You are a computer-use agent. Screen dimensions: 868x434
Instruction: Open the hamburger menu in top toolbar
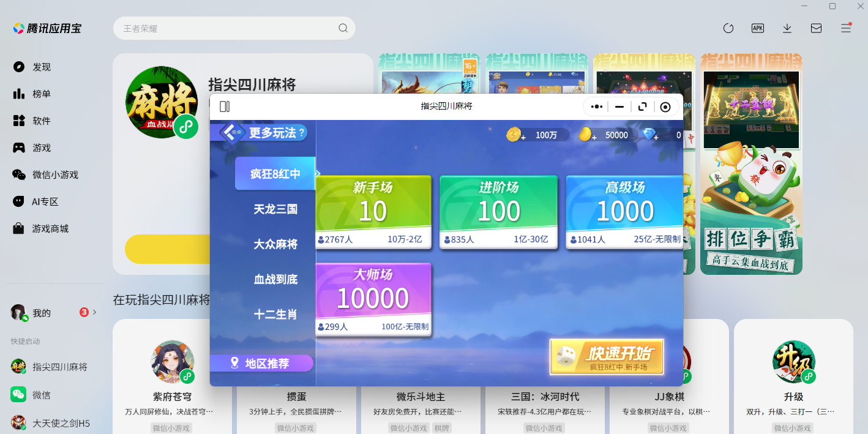pyautogui.click(x=846, y=28)
